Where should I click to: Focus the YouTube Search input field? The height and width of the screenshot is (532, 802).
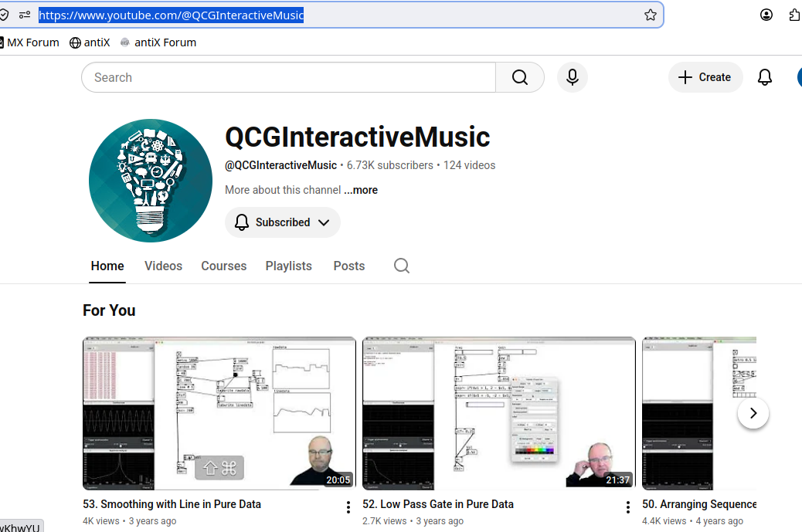[x=288, y=77]
